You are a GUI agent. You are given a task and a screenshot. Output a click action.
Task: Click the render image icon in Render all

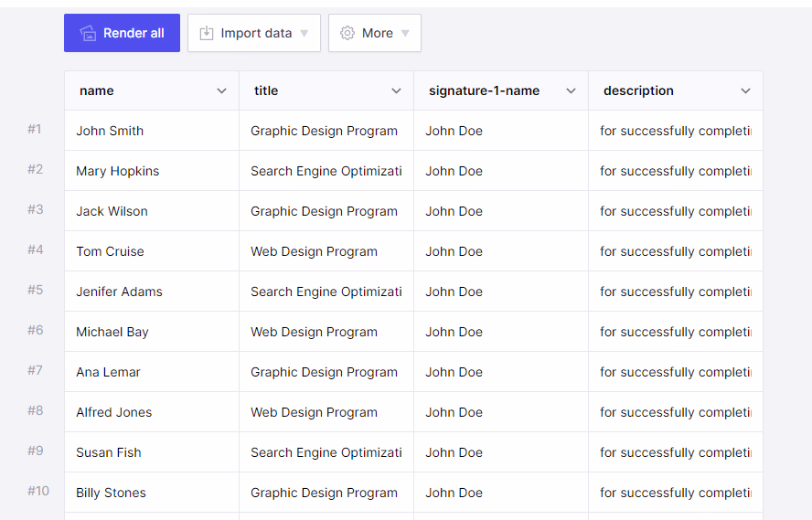pyautogui.click(x=88, y=33)
